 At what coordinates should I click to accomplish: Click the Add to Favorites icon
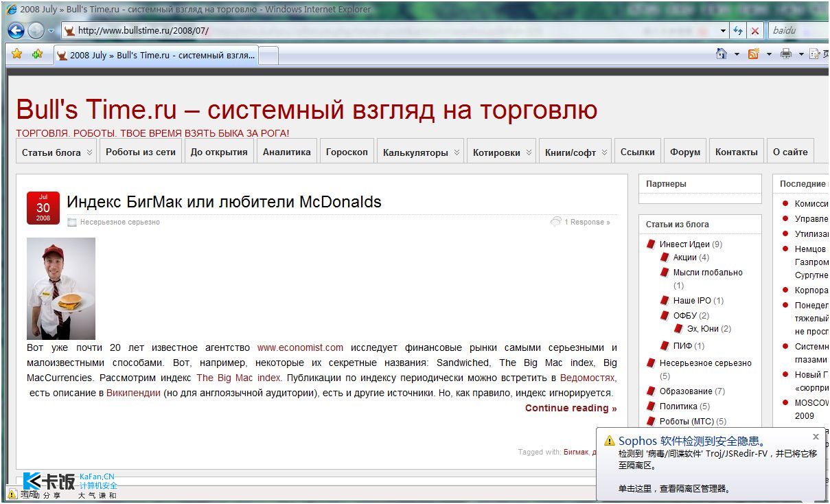(x=37, y=54)
